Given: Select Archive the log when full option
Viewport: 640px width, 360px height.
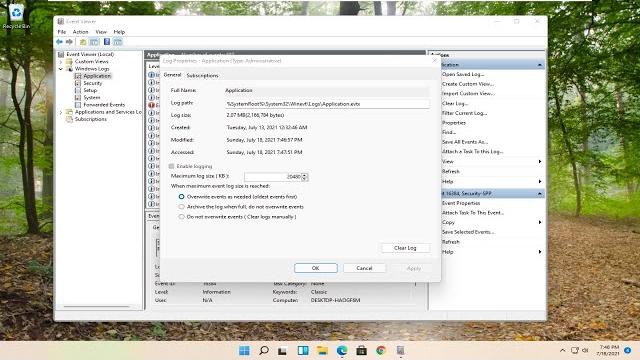Looking at the screenshot, I should pyautogui.click(x=181, y=207).
